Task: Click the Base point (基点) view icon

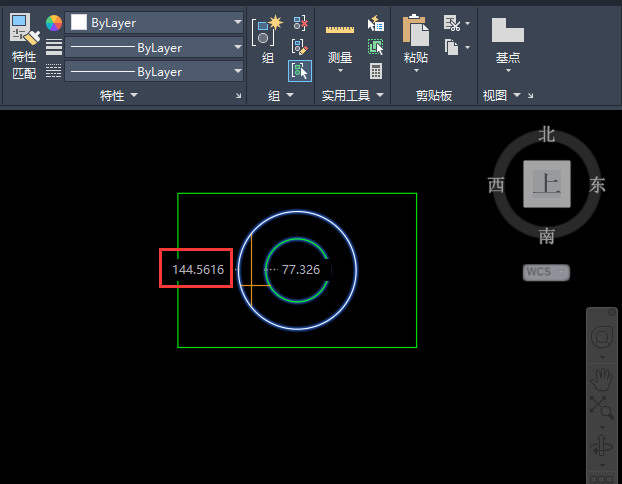Action: (x=508, y=30)
